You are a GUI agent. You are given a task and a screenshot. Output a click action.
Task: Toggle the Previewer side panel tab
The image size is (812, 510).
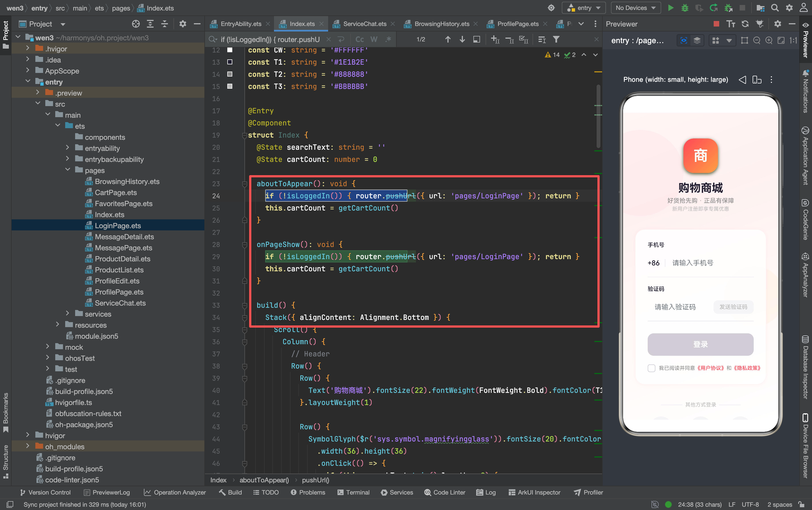(805, 40)
